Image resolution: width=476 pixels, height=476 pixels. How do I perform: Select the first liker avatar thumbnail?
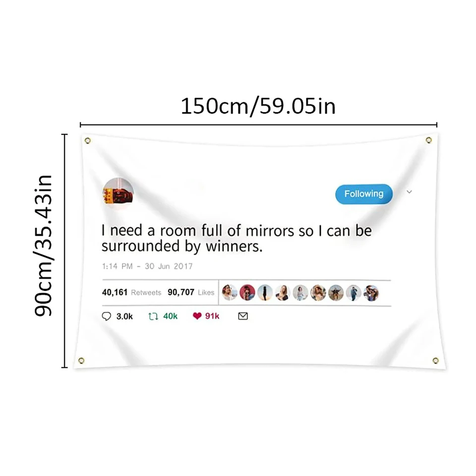pos(229,293)
